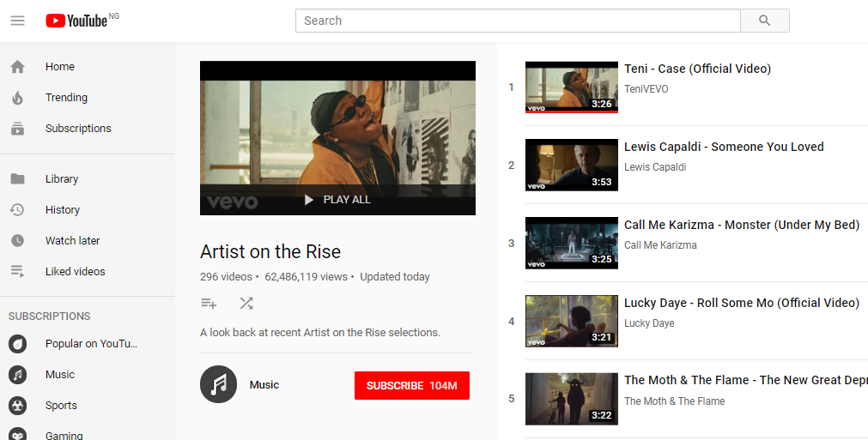
Task: Go to Home in sidebar
Action: point(60,67)
